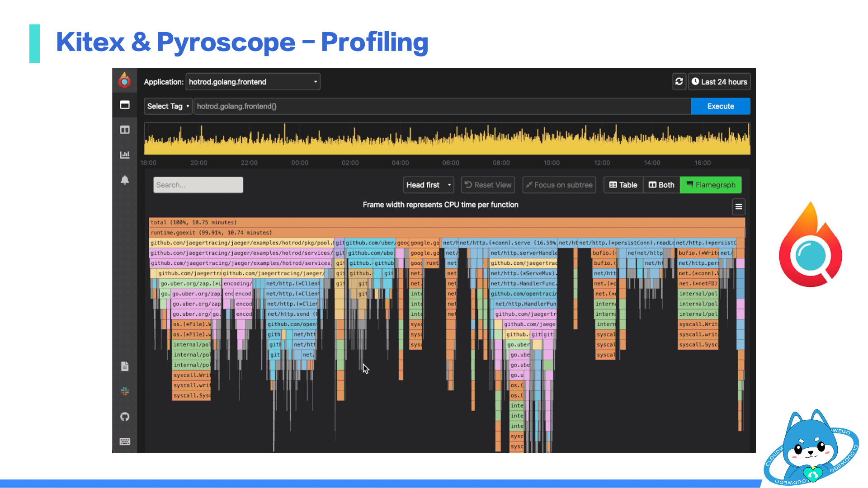The width and height of the screenshot is (868, 488).
Task: Open the Application dropdown hotrod.golang.frontend
Action: 253,82
